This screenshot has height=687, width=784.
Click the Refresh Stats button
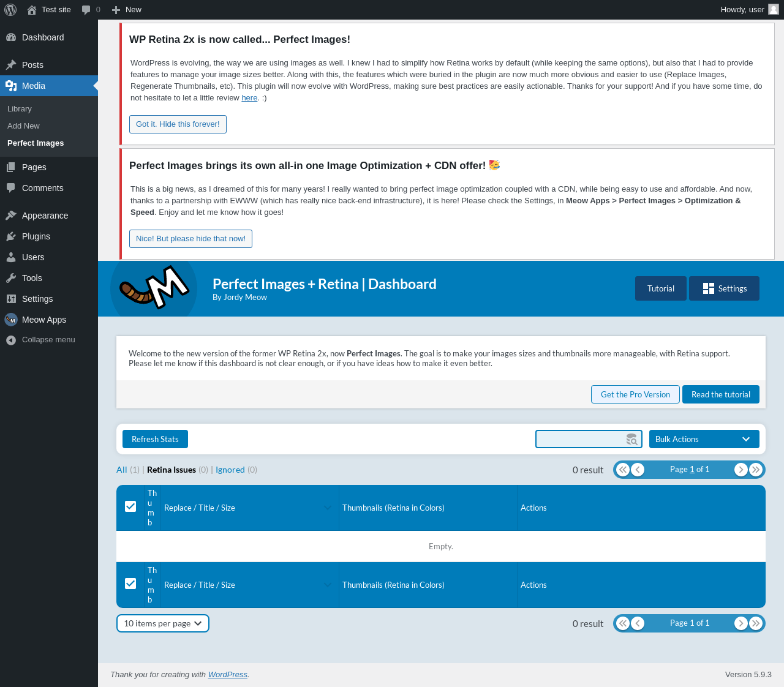pos(155,439)
